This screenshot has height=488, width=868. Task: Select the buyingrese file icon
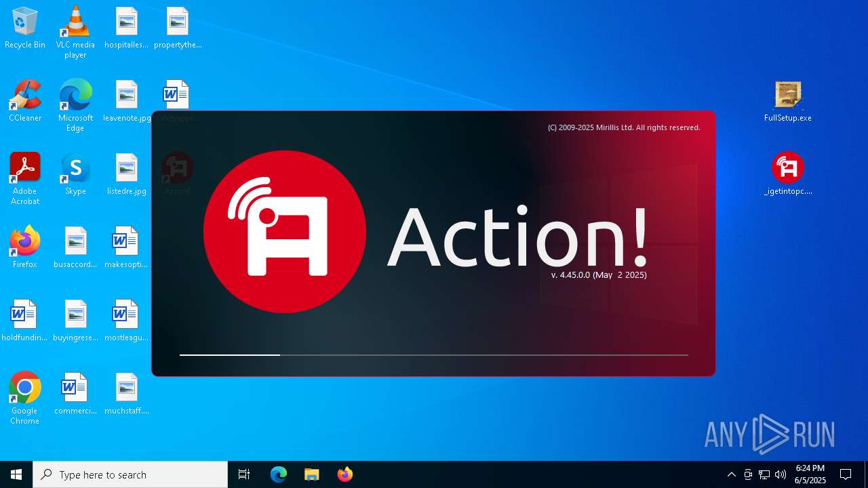click(x=75, y=321)
